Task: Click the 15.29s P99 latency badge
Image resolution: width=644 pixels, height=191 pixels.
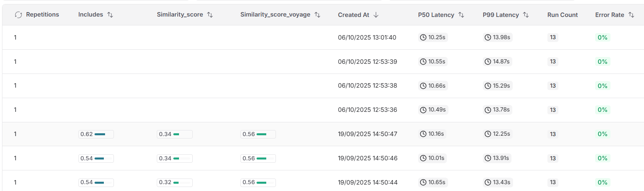Action: coord(497,86)
